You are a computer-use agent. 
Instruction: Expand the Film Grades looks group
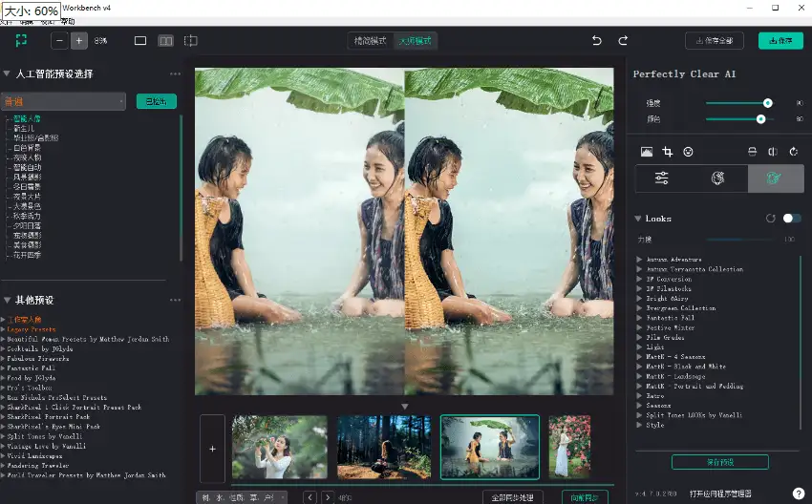coord(640,337)
